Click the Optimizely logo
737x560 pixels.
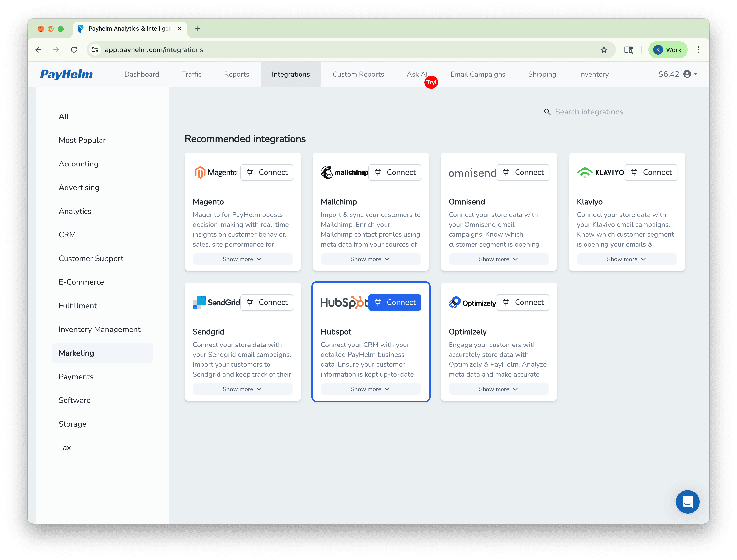tap(472, 303)
